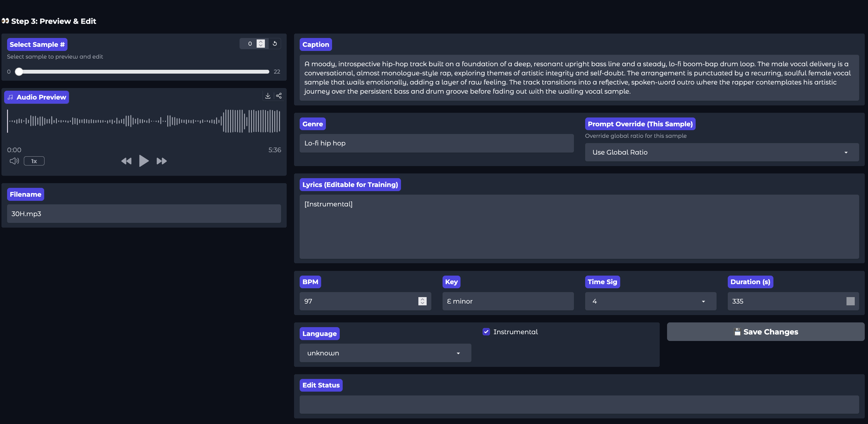
Task: Play the audio preview
Action: (143, 161)
